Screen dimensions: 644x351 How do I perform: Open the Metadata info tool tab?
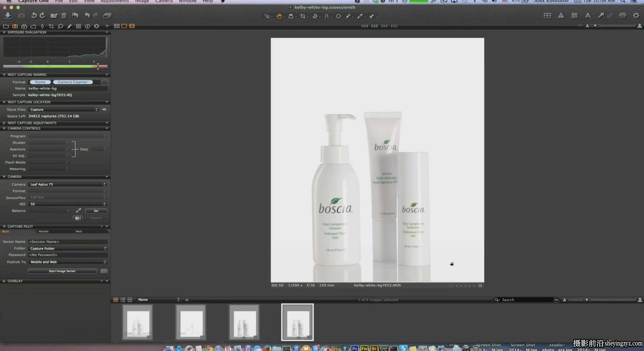(x=88, y=26)
